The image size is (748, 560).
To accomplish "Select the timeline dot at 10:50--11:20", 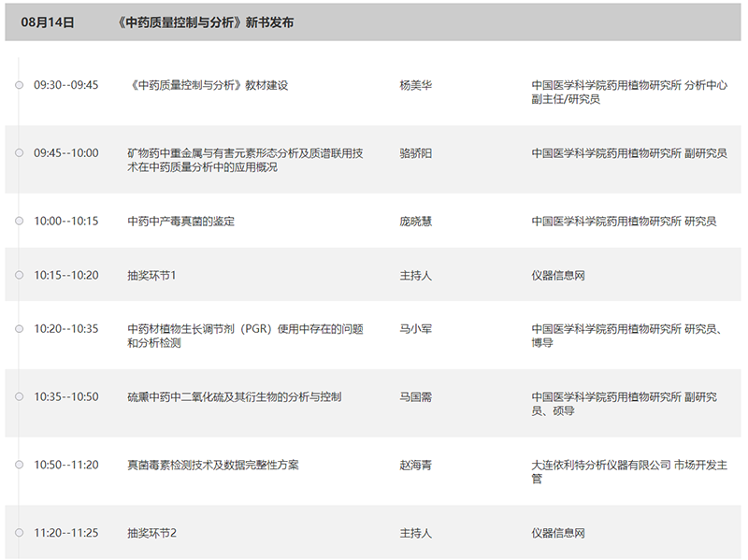I will (19, 465).
